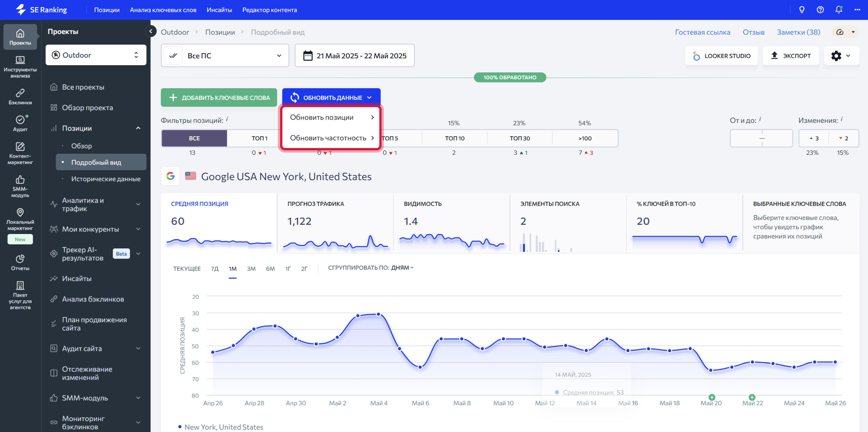Expand the Аудит сайта sidebar section

(138, 348)
